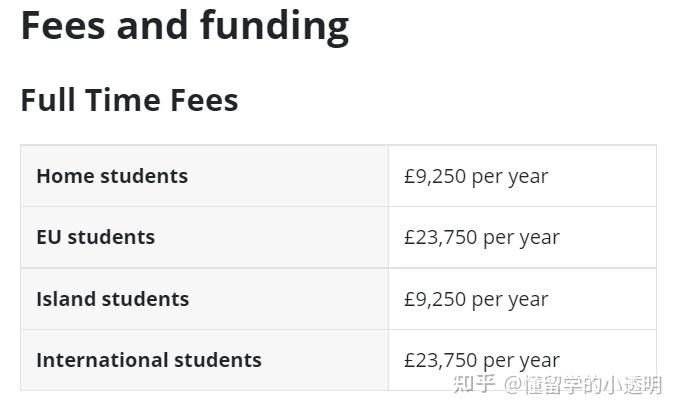
Task: Select the 'EU students' row label
Action: pyautogui.click(x=96, y=237)
